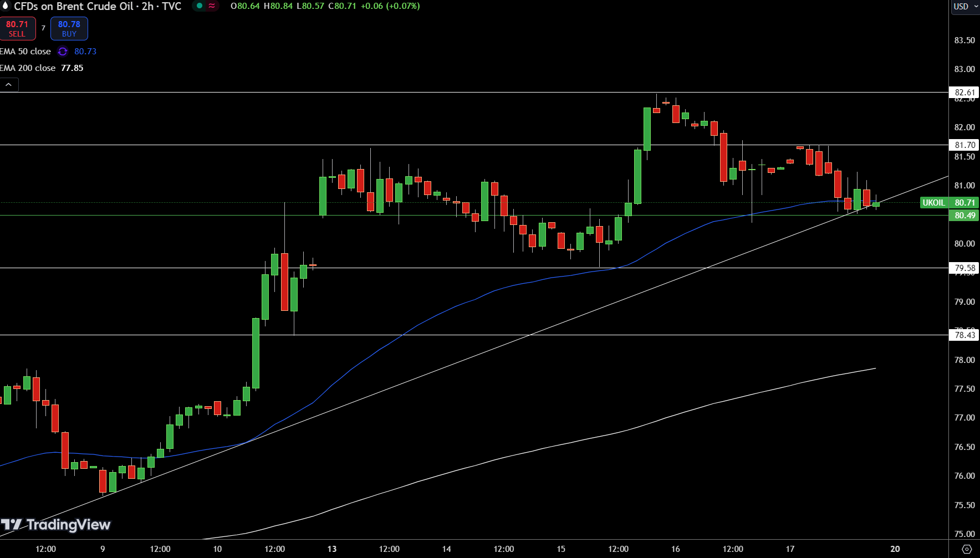This screenshot has height=558, width=980.
Task: Click the 81.00 tick on the price scale
Action: coord(964,186)
